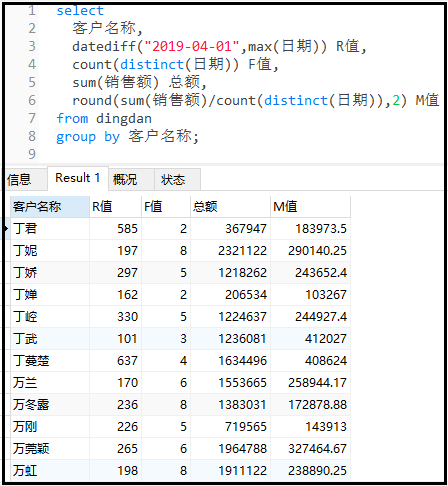Select the 万刚 customer cell
The width and height of the screenshot is (448, 486).
click(x=50, y=427)
